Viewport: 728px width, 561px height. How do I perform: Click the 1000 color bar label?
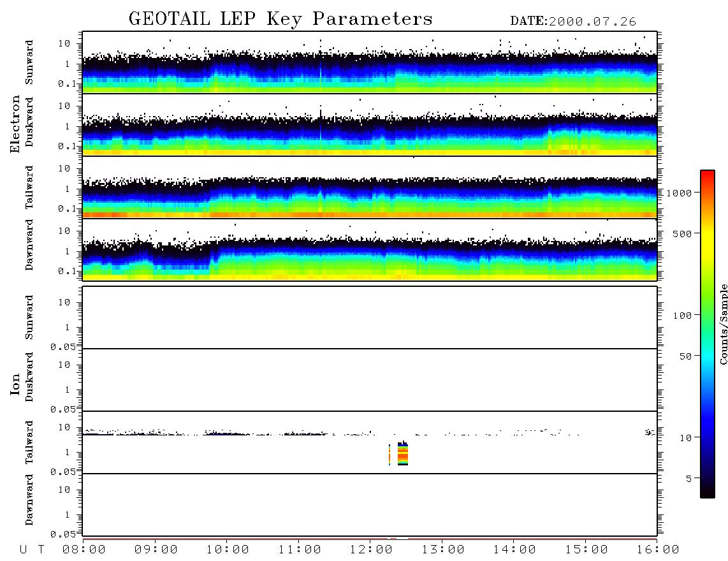(679, 193)
